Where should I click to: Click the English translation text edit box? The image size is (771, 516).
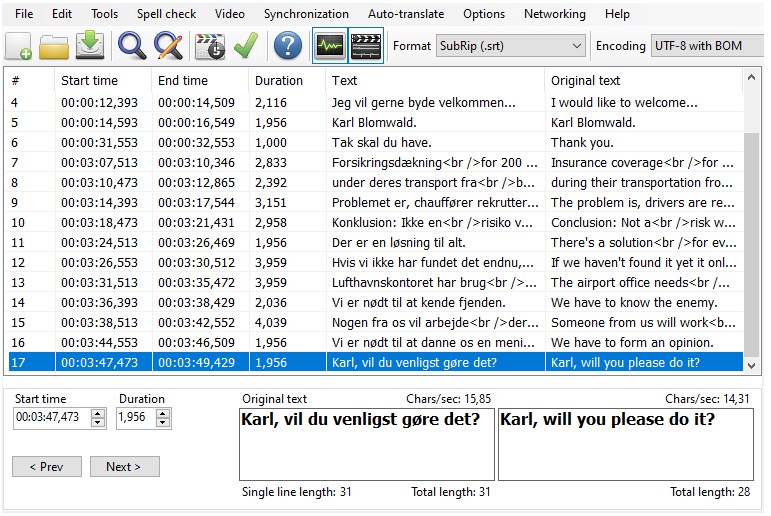625,444
